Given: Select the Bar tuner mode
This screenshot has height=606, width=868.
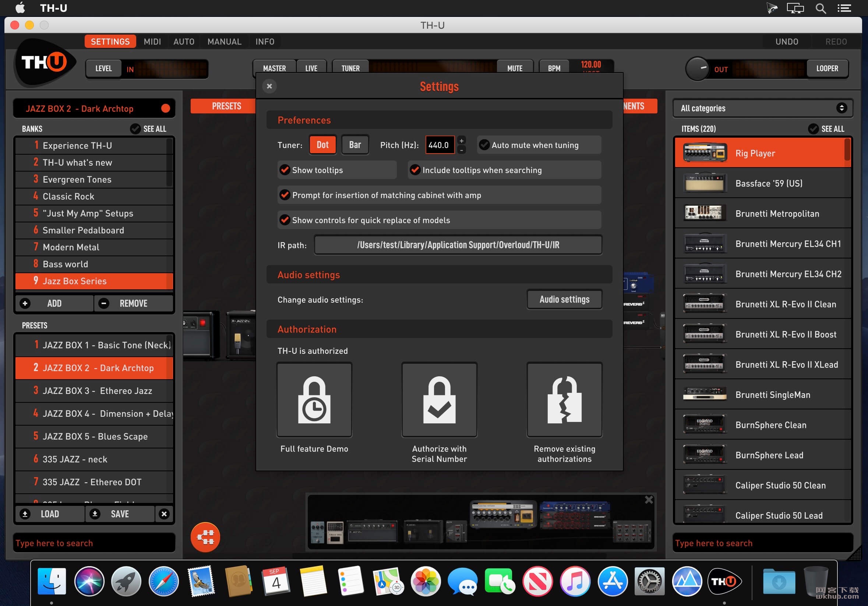Looking at the screenshot, I should click(x=355, y=145).
